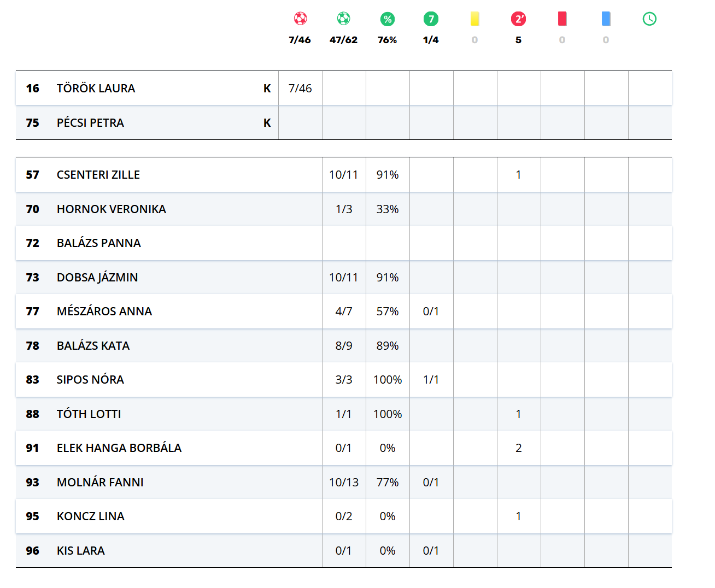715x588 pixels.
Task: Click the green percent efficiency icon
Action: (x=387, y=19)
